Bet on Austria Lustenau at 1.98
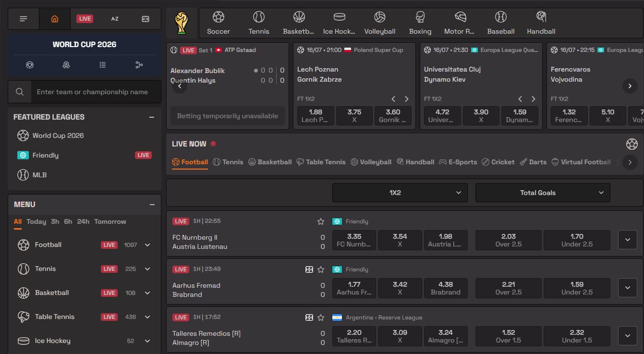 tap(445, 240)
